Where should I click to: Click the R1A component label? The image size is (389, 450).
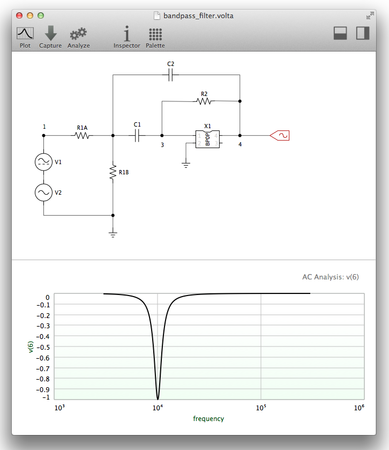tap(82, 128)
